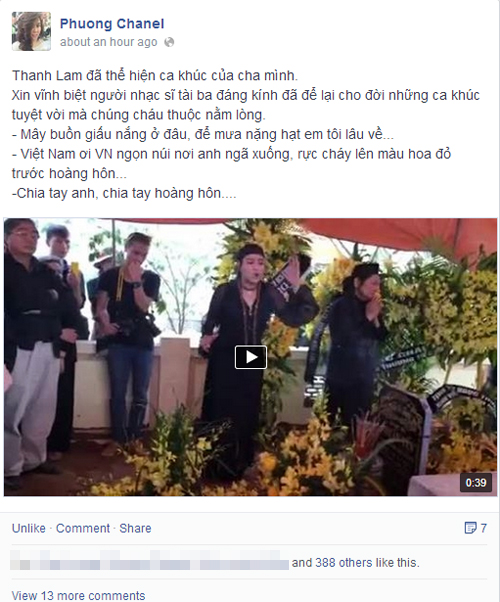500x602 pixels.
Task: Open the comments count icon
Action: pos(470,528)
